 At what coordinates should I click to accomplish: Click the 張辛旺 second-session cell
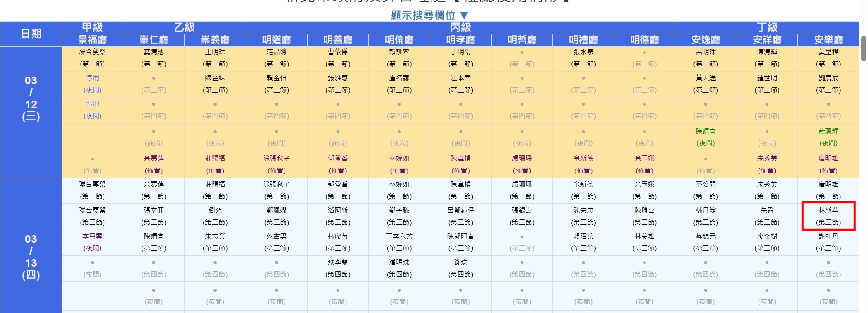point(154,217)
